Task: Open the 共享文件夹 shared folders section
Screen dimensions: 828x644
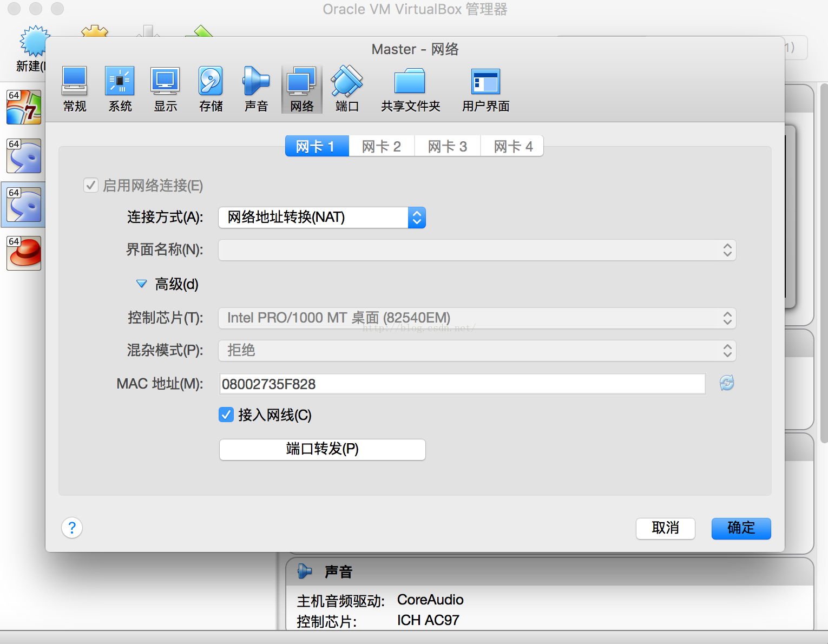Action: point(410,89)
